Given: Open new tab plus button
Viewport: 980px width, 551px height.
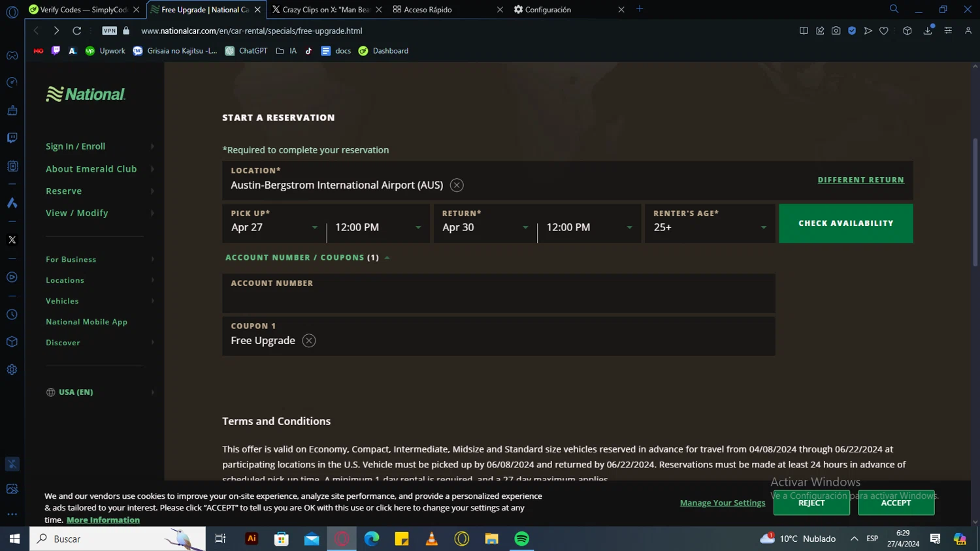Looking at the screenshot, I should click(640, 9).
